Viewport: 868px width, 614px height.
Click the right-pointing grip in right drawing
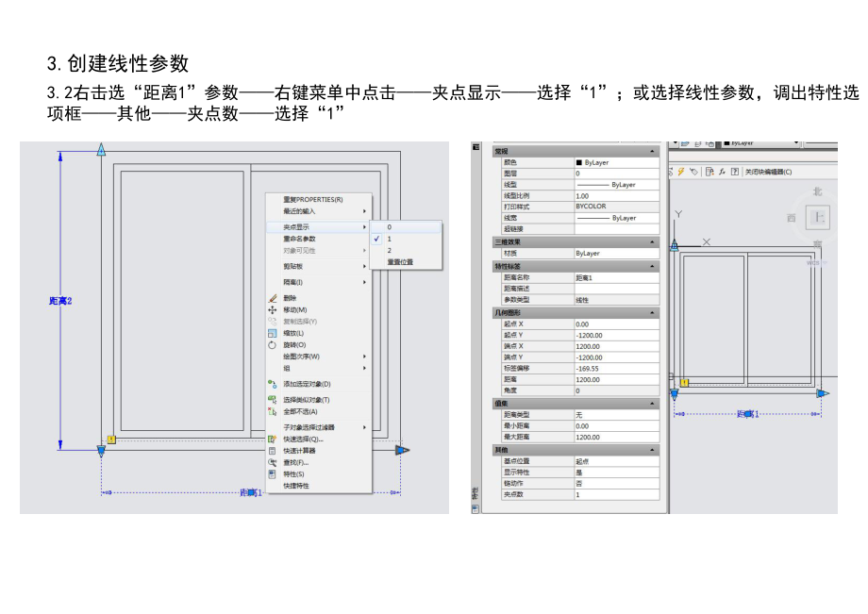click(823, 393)
